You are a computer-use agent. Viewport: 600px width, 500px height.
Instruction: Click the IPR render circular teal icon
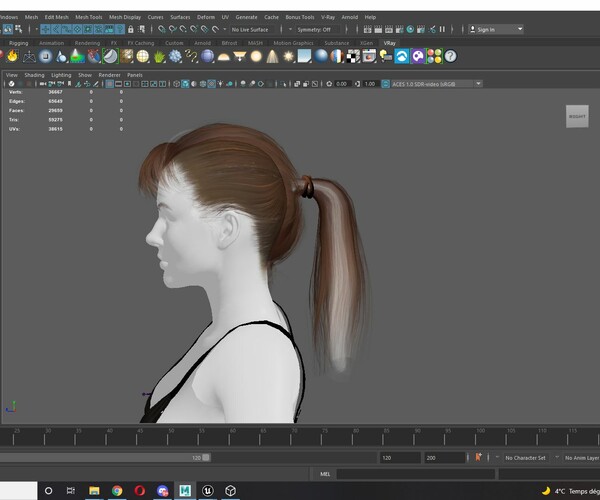coord(410,29)
